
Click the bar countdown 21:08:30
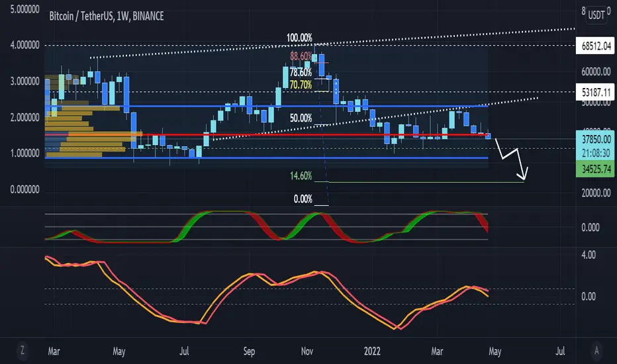pyautogui.click(x=596, y=153)
